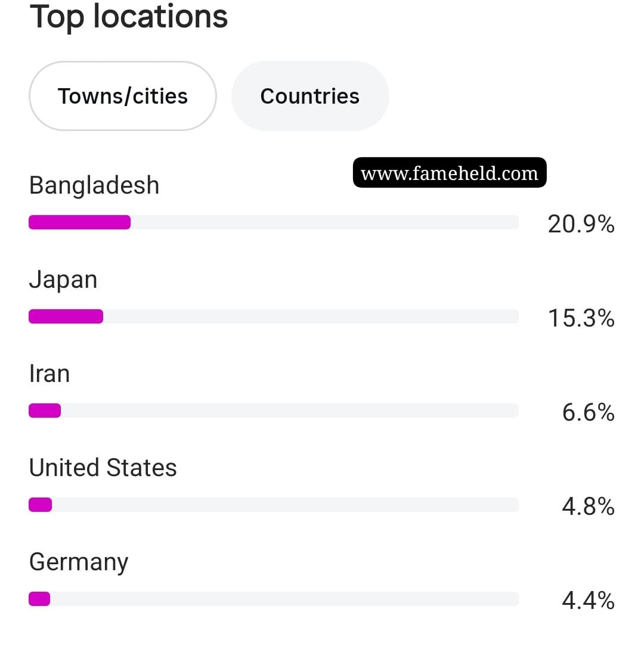Select the Countries tab

[309, 96]
